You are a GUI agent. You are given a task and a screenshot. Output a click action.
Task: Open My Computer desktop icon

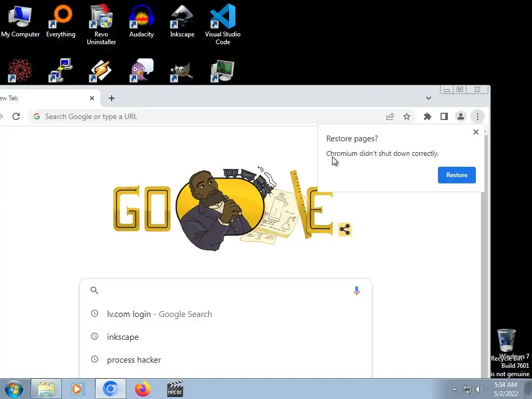[x=20, y=21]
